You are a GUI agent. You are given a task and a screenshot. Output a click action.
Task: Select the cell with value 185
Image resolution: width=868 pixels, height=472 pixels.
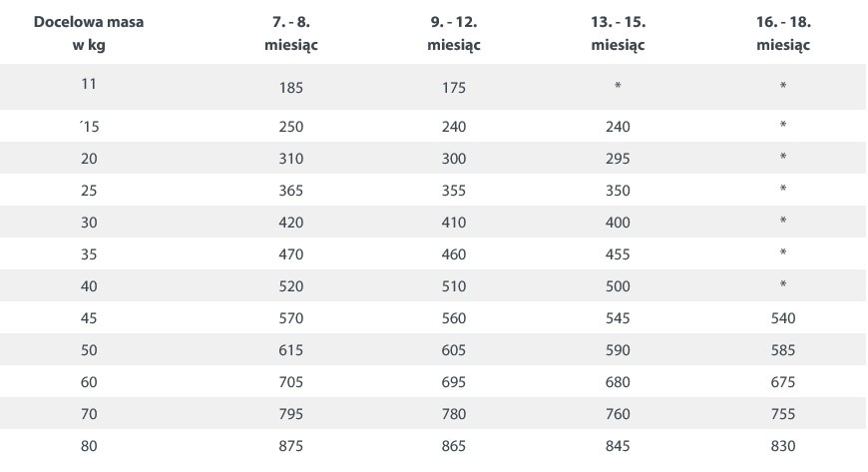(x=291, y=88)
